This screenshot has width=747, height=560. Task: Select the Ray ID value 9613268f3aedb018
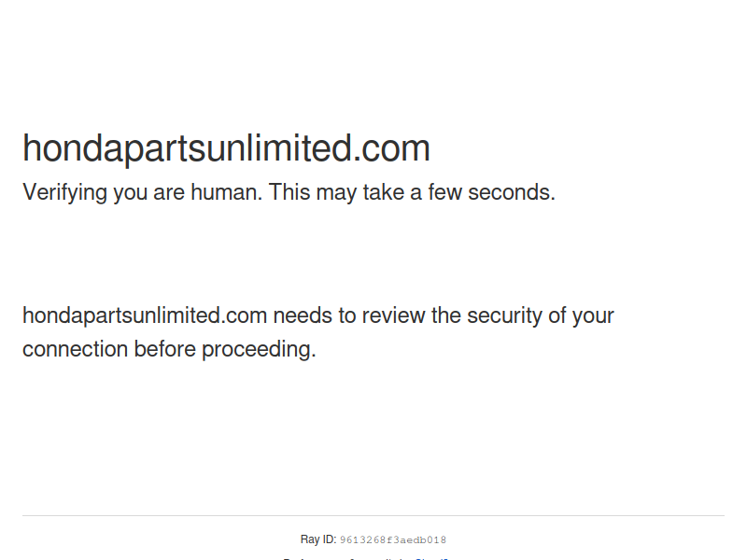(393, 540)
